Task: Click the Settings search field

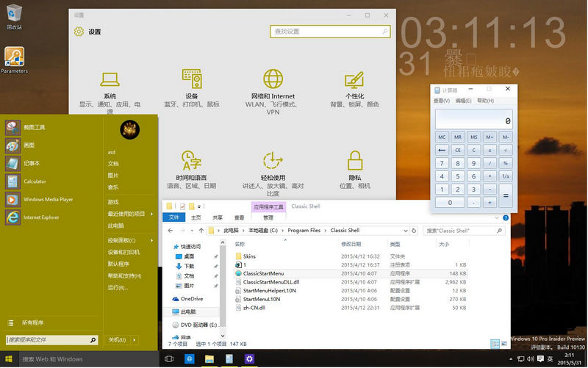Action: (x=330, y=32)
